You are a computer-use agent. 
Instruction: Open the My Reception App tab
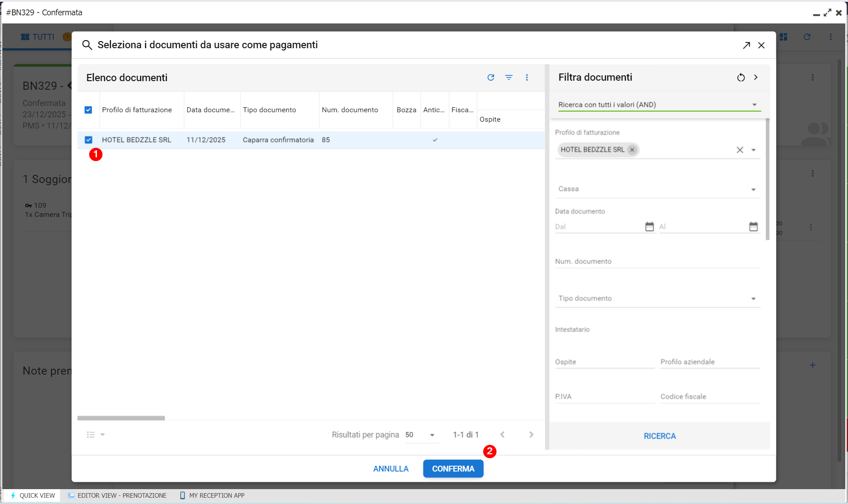tap(212, 495)
